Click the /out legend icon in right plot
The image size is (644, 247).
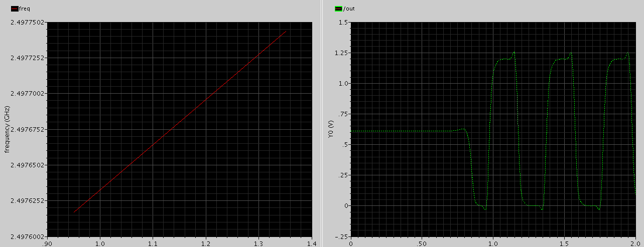[338, 9]
